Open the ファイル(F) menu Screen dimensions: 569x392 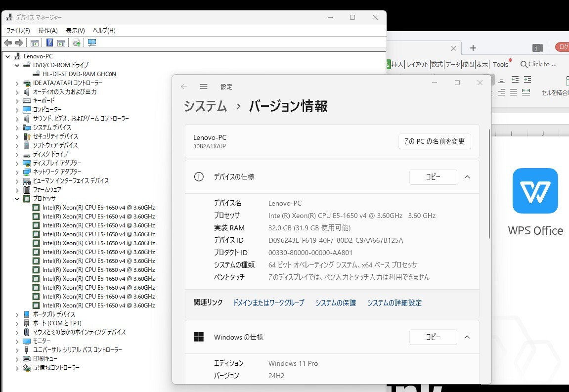pos(18,31)
